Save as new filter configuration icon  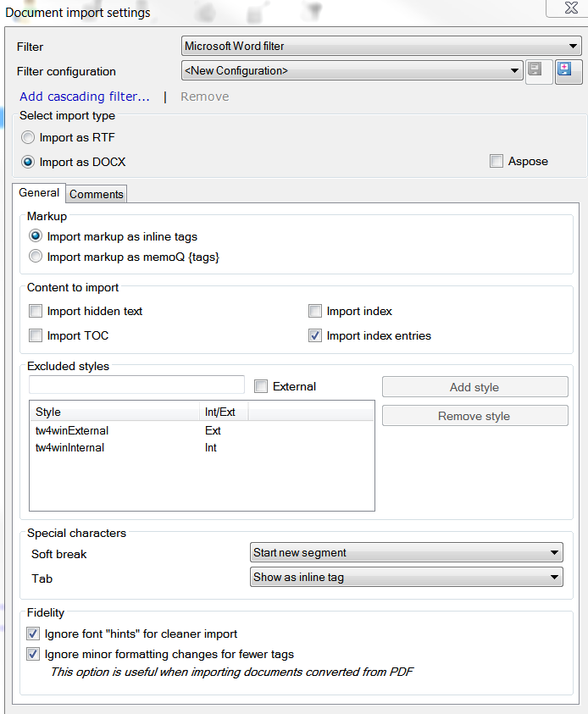(569, 71)
